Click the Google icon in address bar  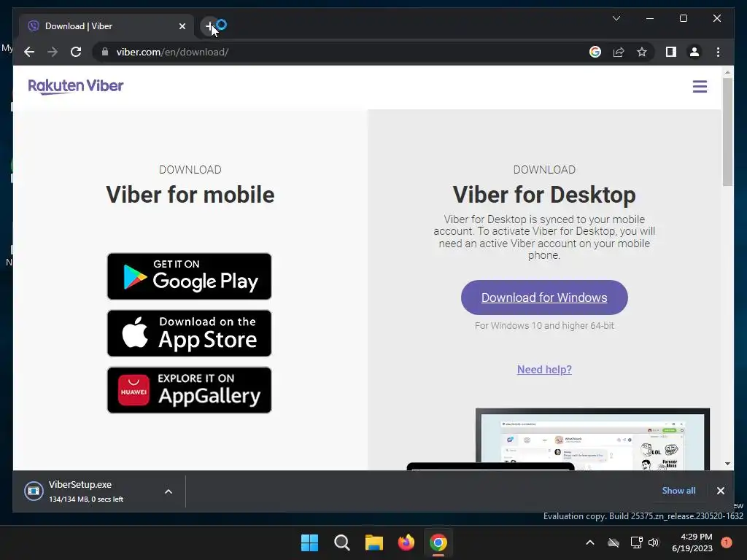(x=595, y=52)
